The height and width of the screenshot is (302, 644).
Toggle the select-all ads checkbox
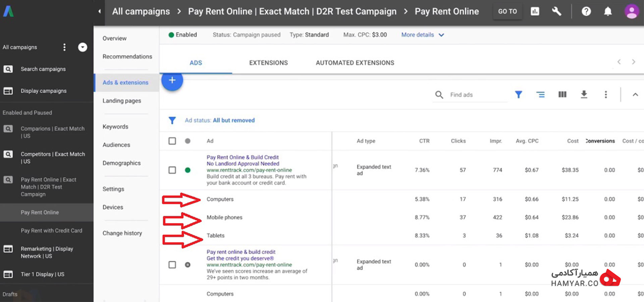pos(172,141)
